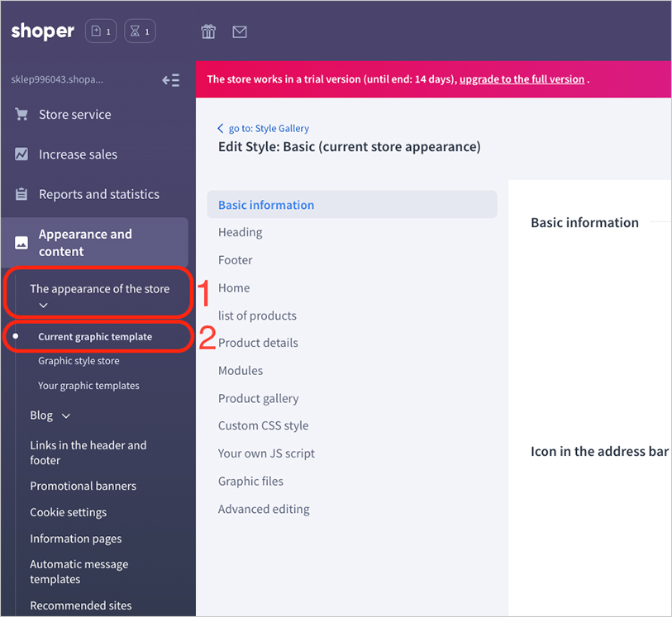
Task: Open Custom CSS style tab
Action: click(263, 425)
